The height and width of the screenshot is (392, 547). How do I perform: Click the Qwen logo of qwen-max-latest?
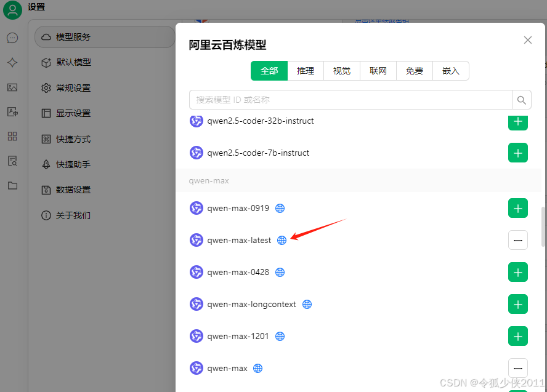[197, 240]
